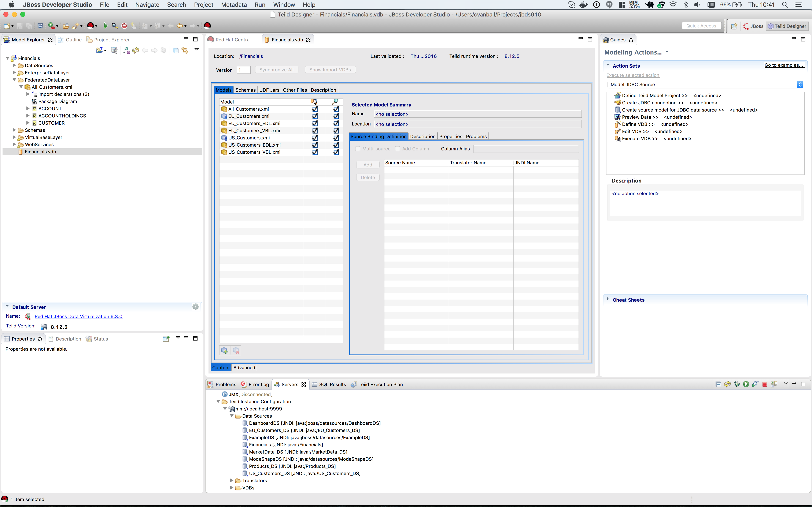The width and height of the screenshot is (812, 507).
Task: Open the Red Hat JBoss Data Virtualization link
Action: pos(78,316)
